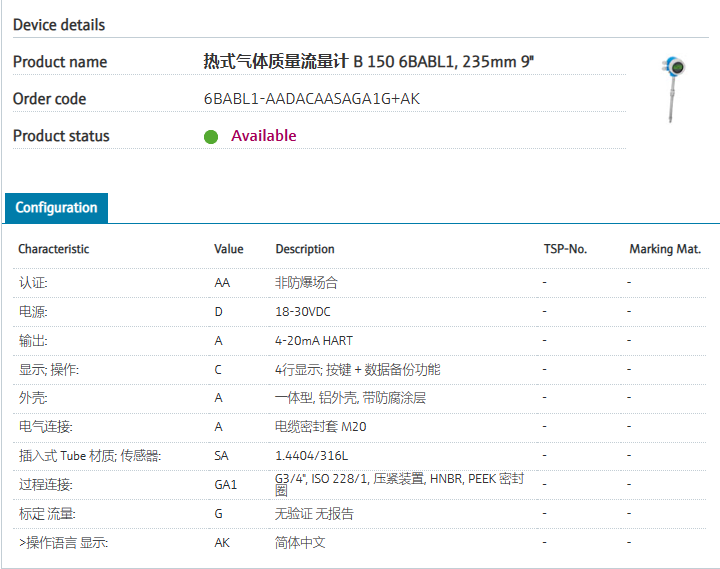Click the flowmeter product thumbnail image
This screenshot has width=720, height=569.
click(673, 89)
